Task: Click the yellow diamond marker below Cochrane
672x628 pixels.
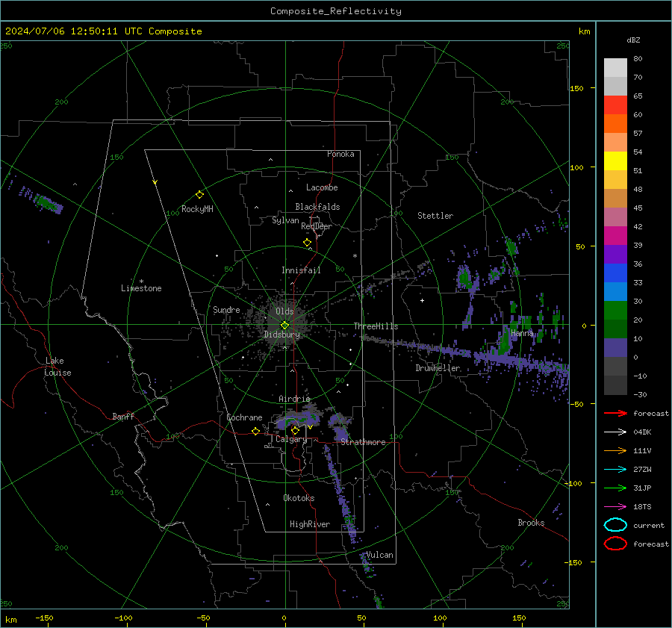Action: click(255, 431)
